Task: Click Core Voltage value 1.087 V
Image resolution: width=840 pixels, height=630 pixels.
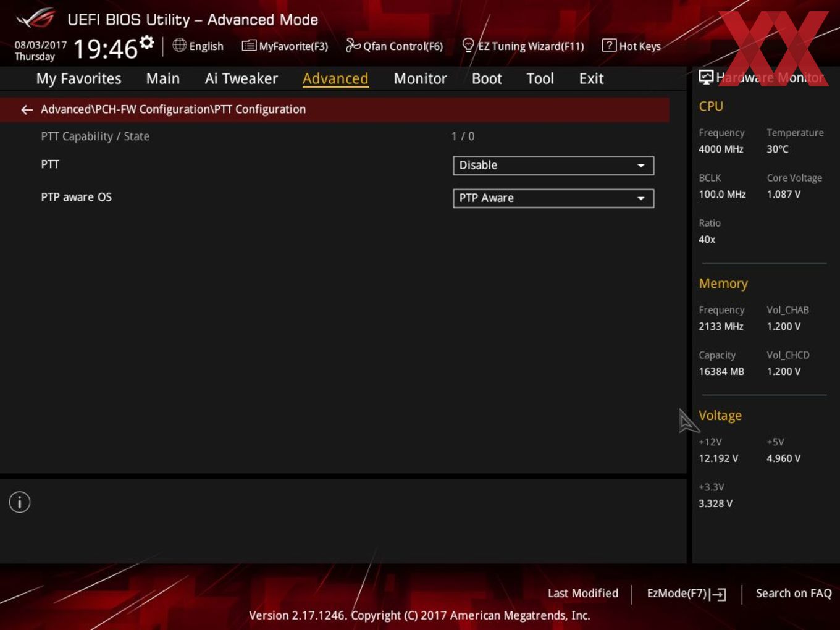Action: tap(783, 194)
